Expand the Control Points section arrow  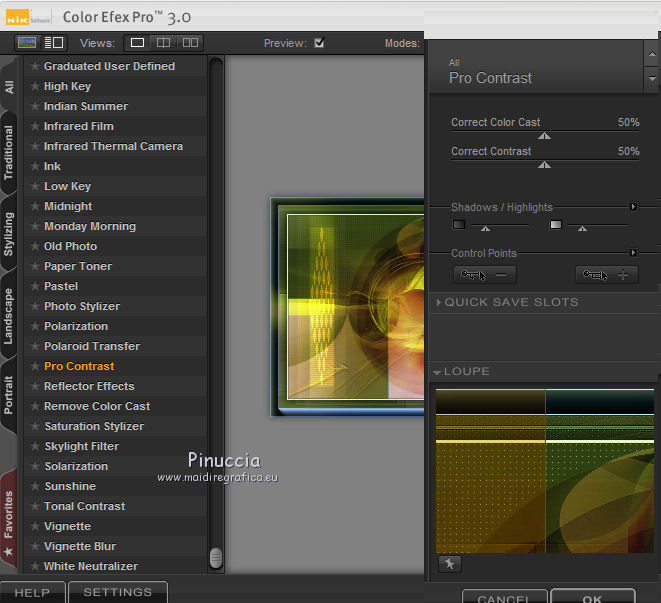pos(633,253)
